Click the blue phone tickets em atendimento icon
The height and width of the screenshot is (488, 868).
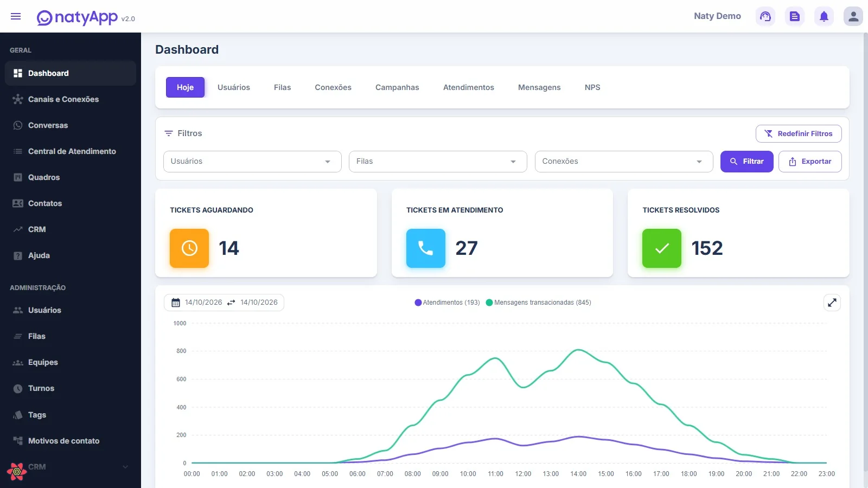click(x=426, y=248)
